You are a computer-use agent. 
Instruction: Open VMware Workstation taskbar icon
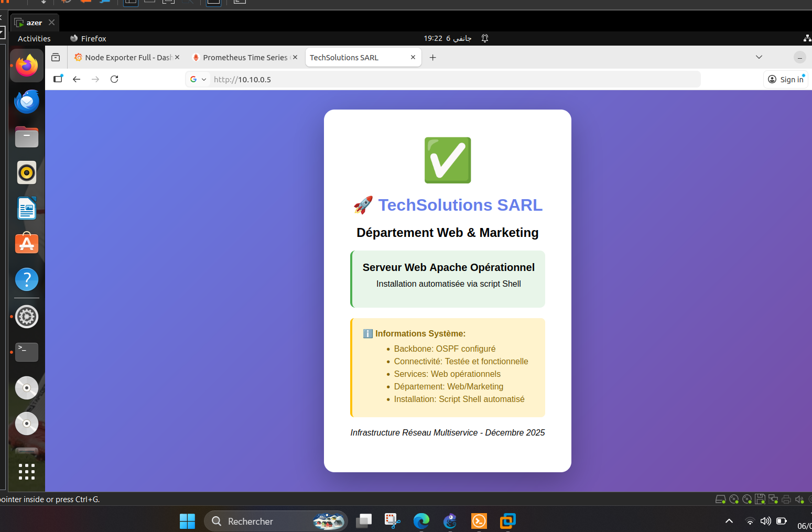[x=507, y=521]
